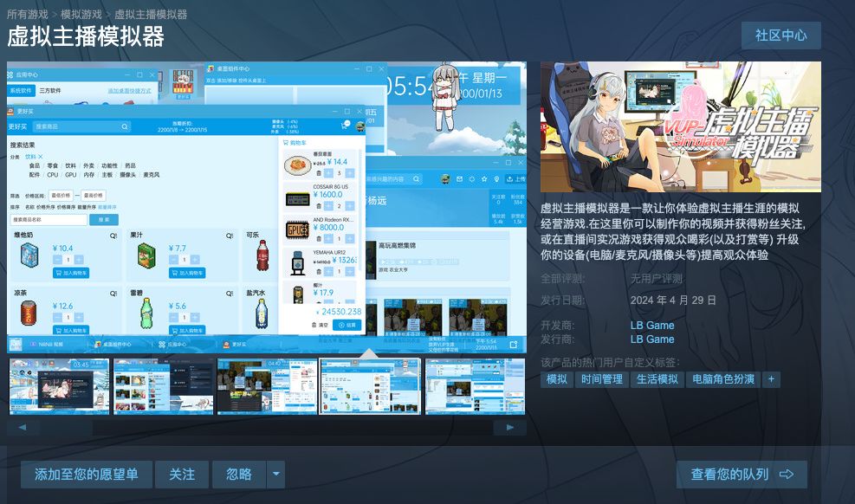Enlarge the main shop screenshot image
The height and width of the screenshot is (504, 855).
pyautogui.click(x=267, y=207)
